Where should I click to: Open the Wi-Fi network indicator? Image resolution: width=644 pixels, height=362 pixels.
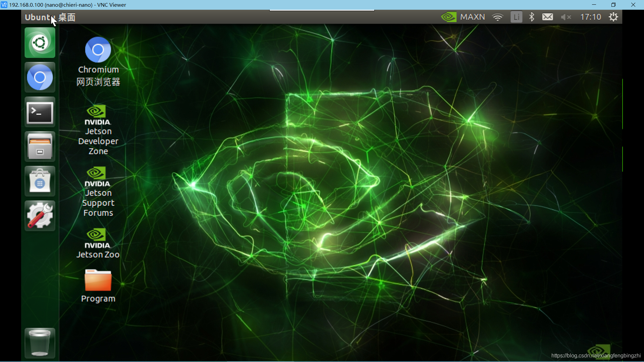point(498,17)
